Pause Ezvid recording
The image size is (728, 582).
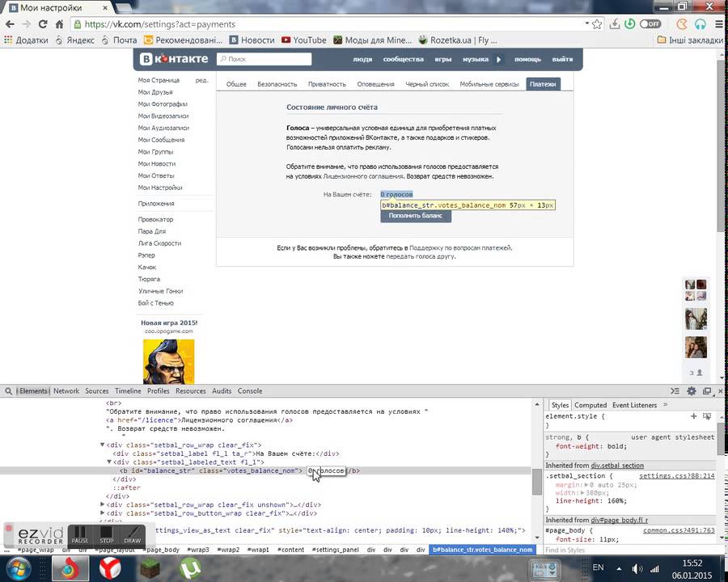(80, 535)
